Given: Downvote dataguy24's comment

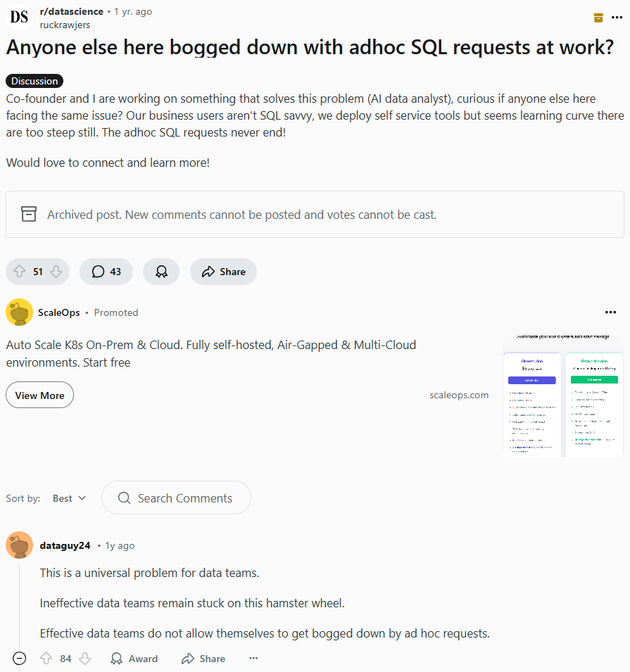Looking at the screenshot, I should (x=84, y=659).
